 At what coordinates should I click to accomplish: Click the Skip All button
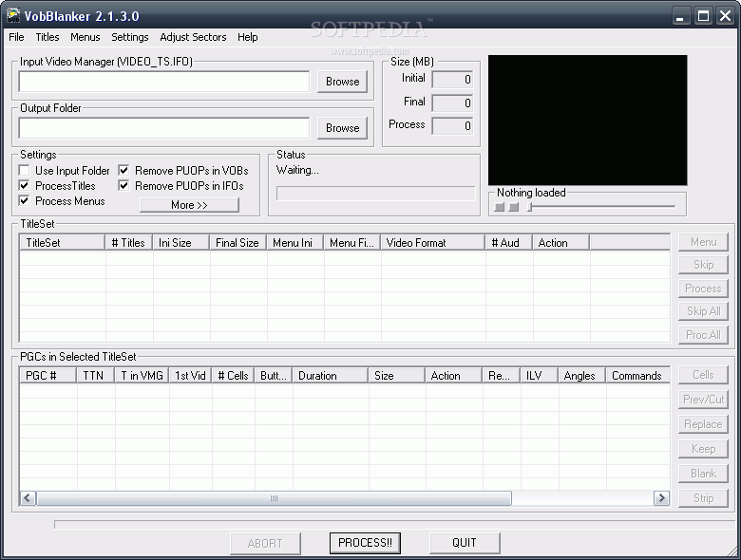tap(703, 311)
